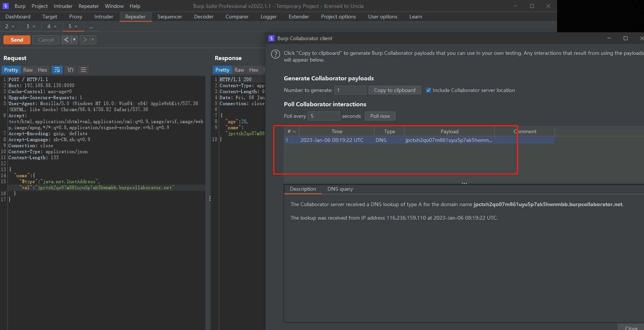
Task: Switch Response view to Hex
Action: click(x=254, y=70)
